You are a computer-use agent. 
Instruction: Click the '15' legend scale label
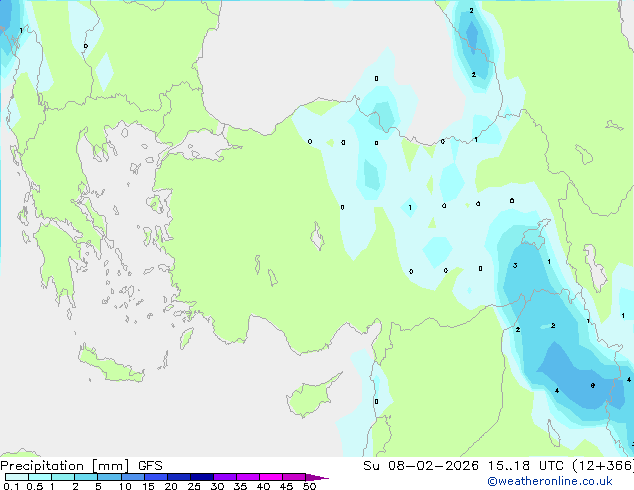coord(148,486)
